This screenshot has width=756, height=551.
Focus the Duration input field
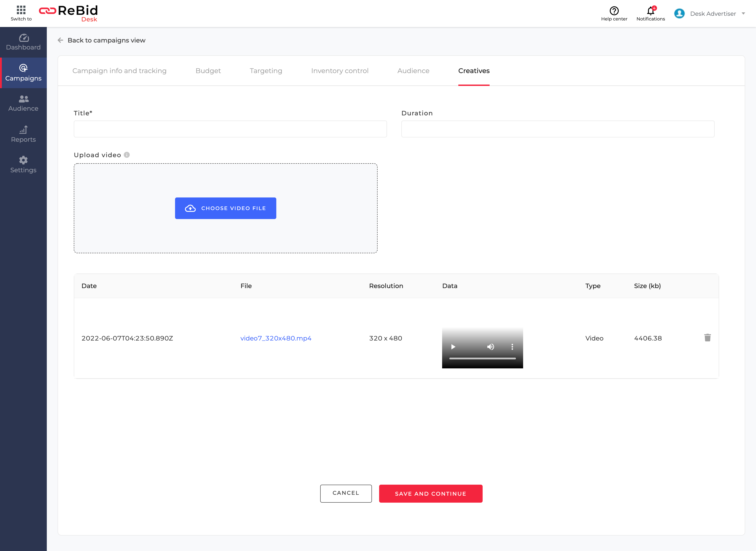(558, 129)
